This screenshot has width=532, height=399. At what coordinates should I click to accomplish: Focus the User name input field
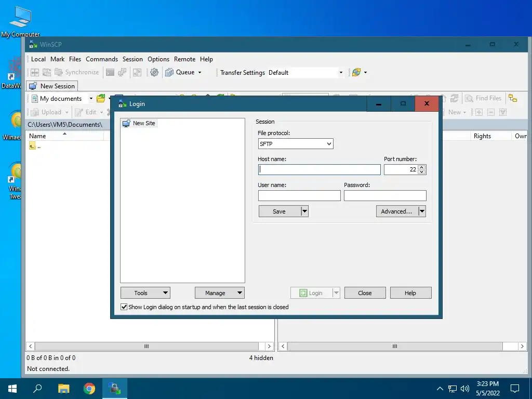pos(299,195)
